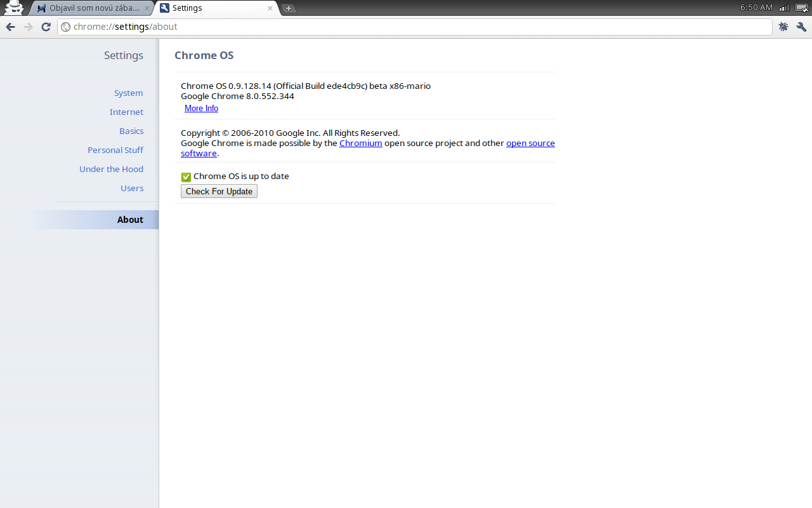Open the bug report icon
Viewport: 812px width, 508px height.
783,27
